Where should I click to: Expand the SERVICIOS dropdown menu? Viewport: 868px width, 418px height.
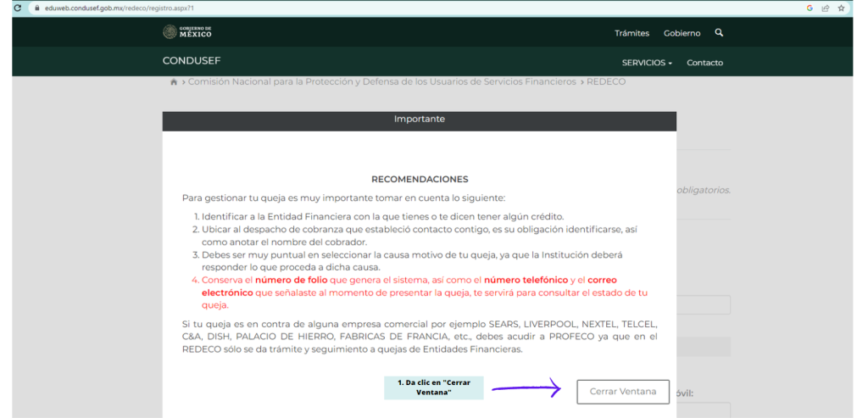[647, 63]
